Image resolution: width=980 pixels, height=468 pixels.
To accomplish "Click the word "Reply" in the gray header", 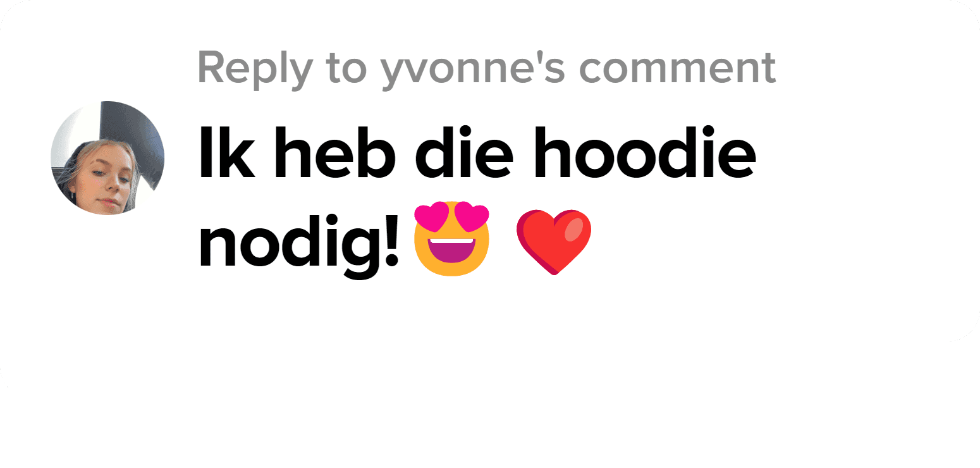I will pos(254,68).
